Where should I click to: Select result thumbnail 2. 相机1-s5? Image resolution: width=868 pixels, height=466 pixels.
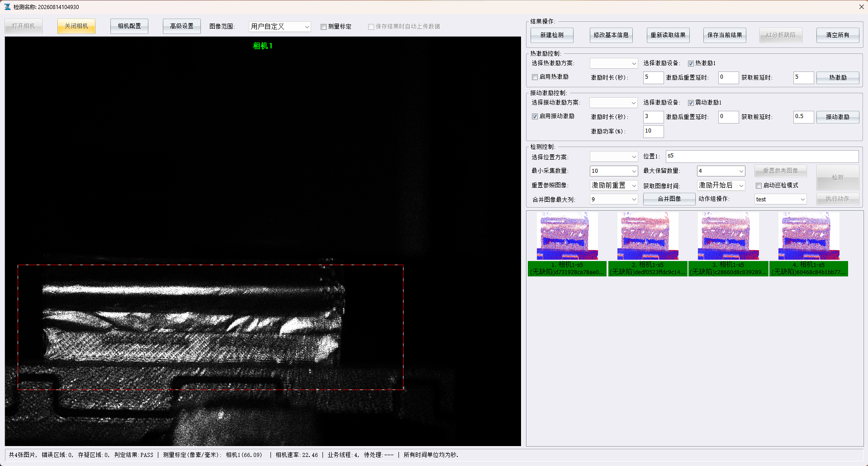(x=648, y=244)
